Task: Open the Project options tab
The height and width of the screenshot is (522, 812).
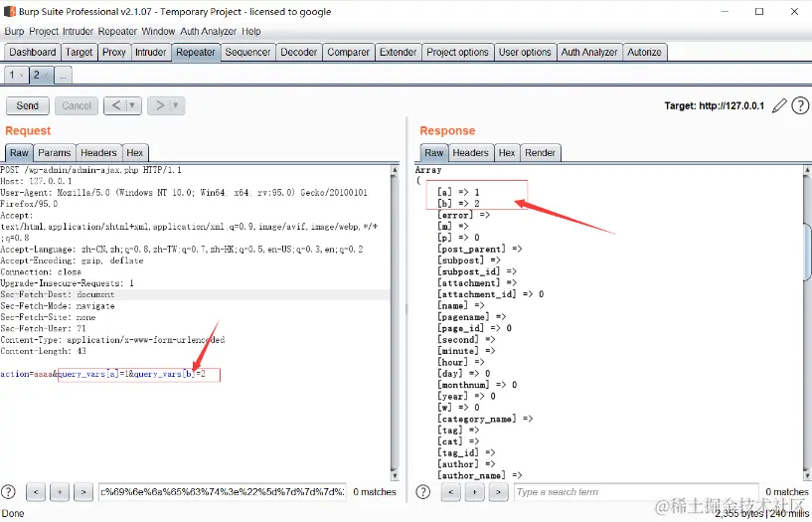Action: pyautogui.click(x=457, y=53)
